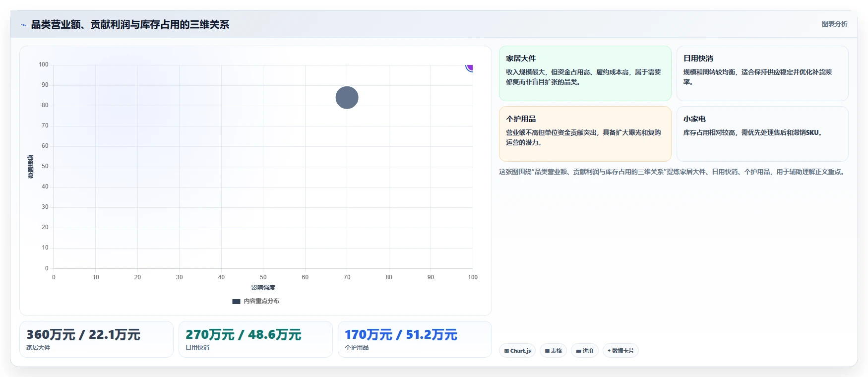This screenshot has height=377, width=868.
Task: Click the 影响强度 x-axis title
Action: tap(263, 288)
